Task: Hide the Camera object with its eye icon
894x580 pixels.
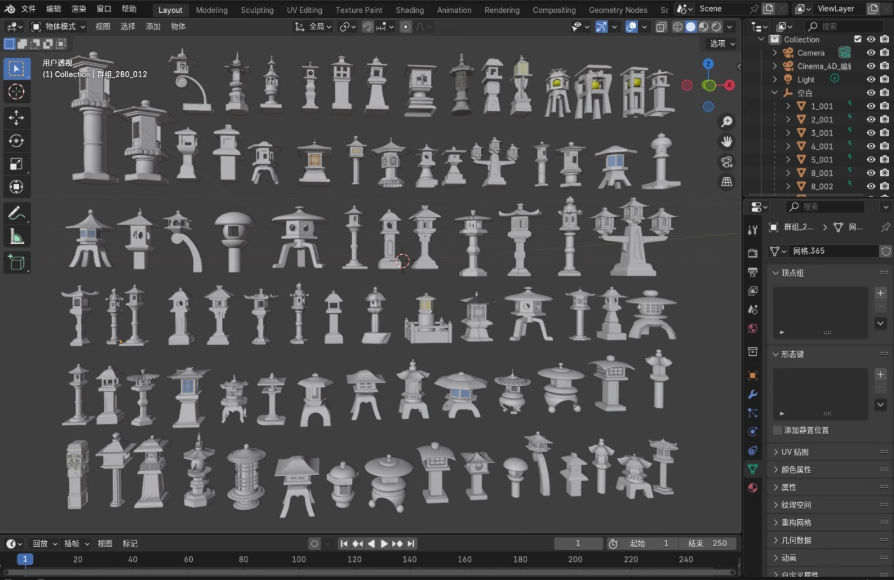Action: 870,52
